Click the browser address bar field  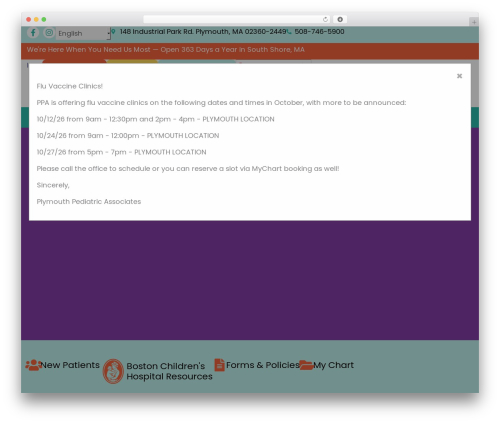(236, 19)
